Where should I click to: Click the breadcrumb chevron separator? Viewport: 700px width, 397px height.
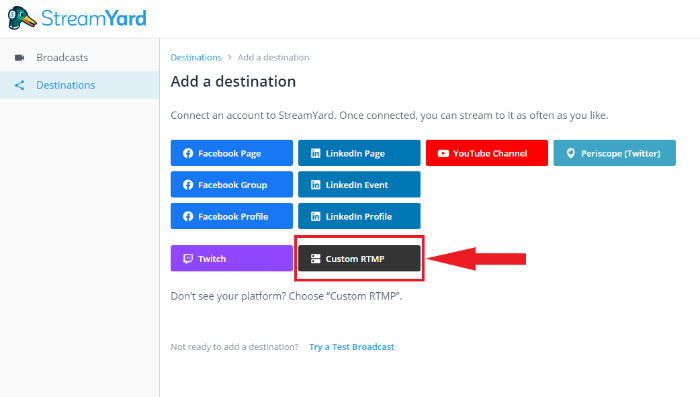(229, 57)
